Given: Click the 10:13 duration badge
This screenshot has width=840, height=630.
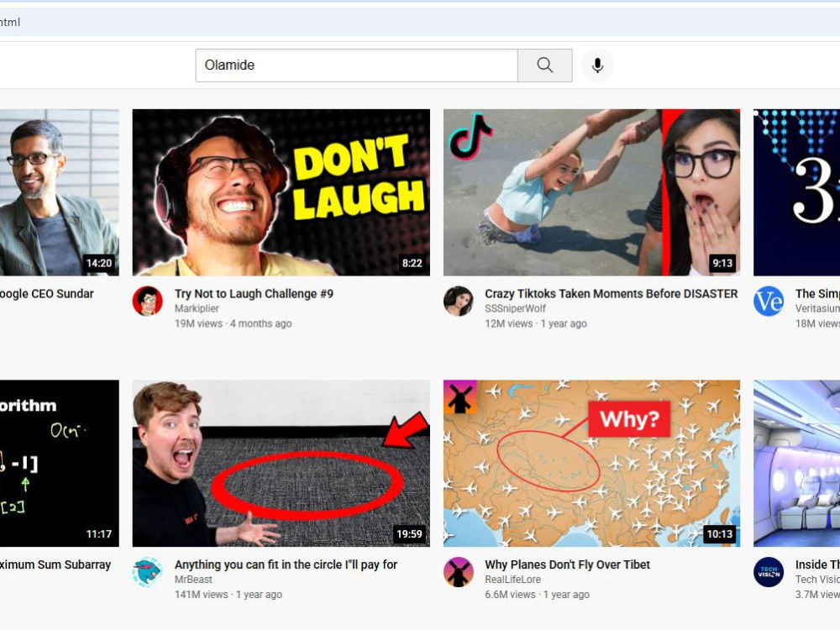Looking at the screenshot, I should tap(720, 534).
